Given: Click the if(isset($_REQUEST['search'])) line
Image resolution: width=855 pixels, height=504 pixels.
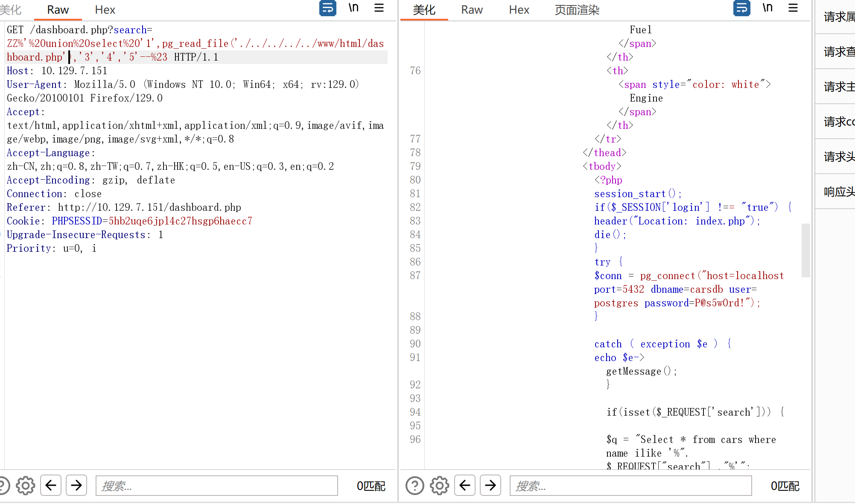Looking at the screenshot, I should 695,412.
